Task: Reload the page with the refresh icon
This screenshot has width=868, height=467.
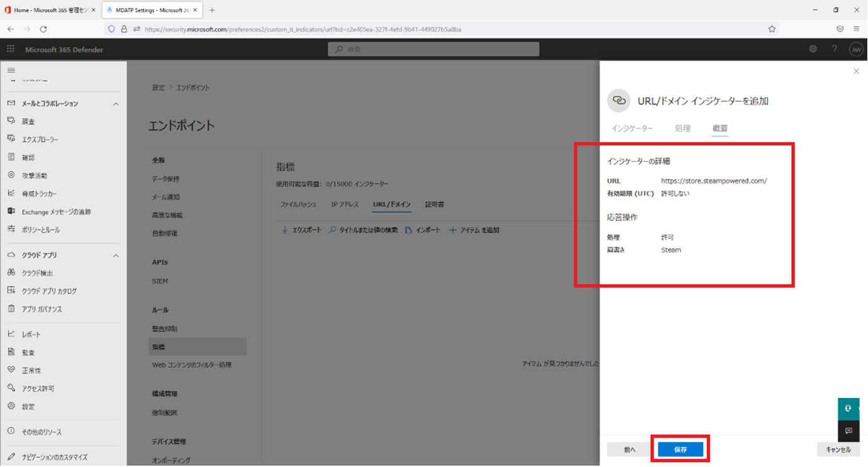Action: point(43,29)
